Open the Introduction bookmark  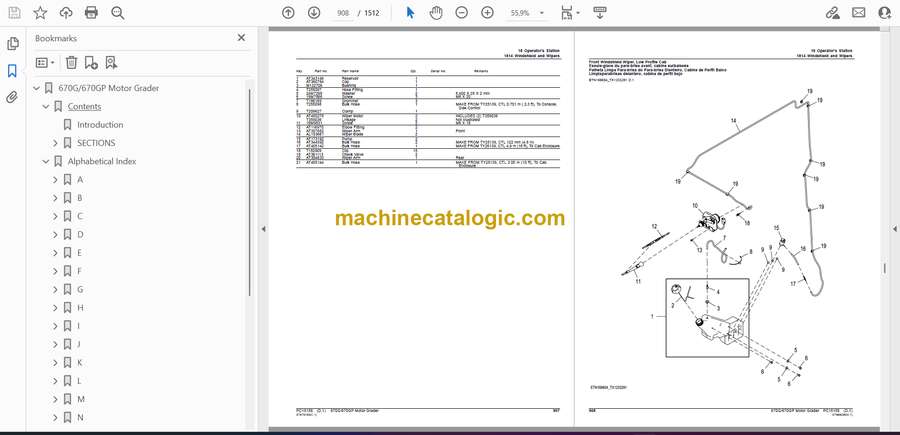[x=100, y=125]
